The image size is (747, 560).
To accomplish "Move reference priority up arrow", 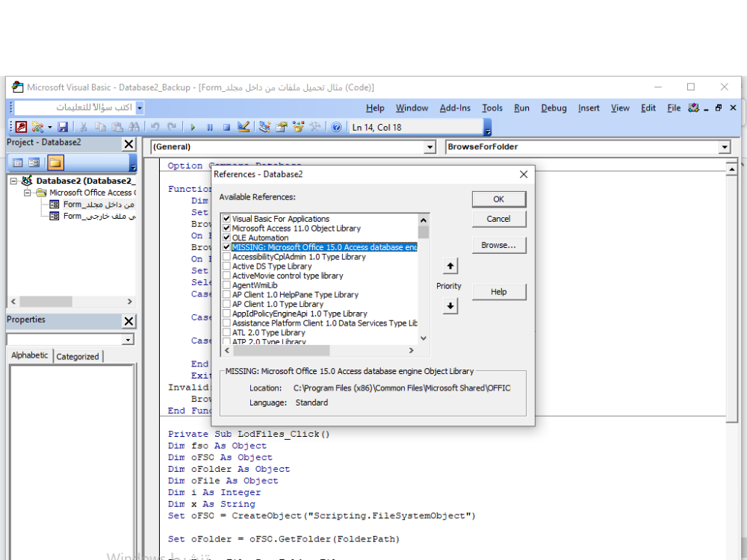I will tap(450, 266).
